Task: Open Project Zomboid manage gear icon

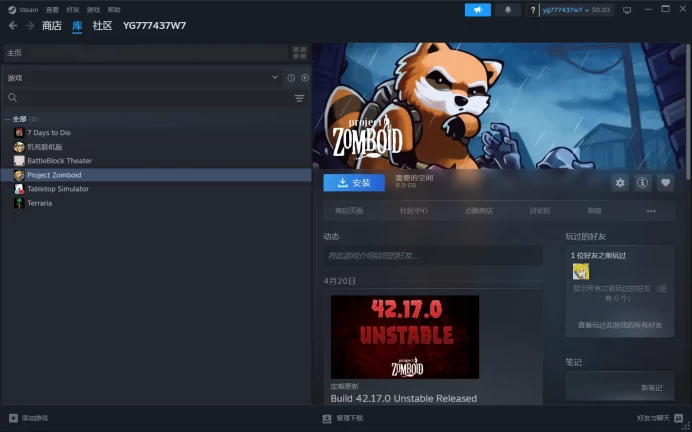Action: coord(620,183)
